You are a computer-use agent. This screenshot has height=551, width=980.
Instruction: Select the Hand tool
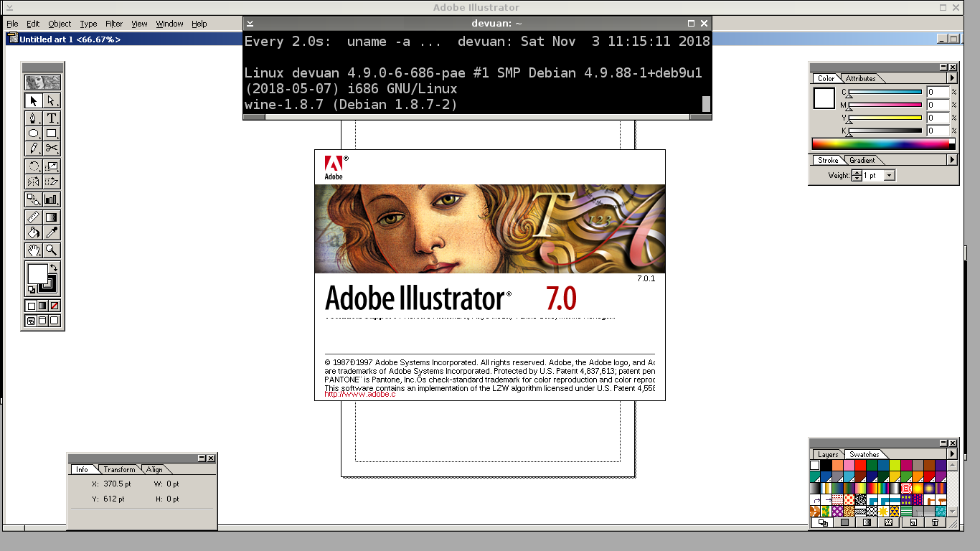pyautogui.click(x=33, y=250)
